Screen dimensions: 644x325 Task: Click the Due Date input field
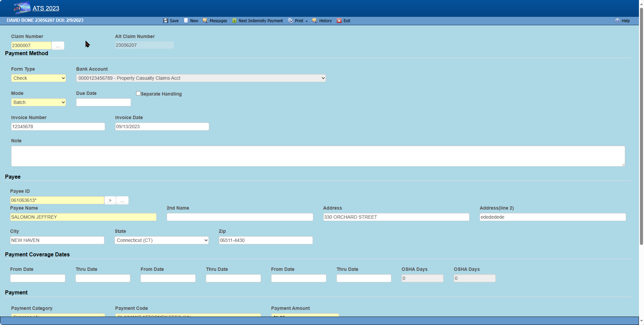(103, 102)
